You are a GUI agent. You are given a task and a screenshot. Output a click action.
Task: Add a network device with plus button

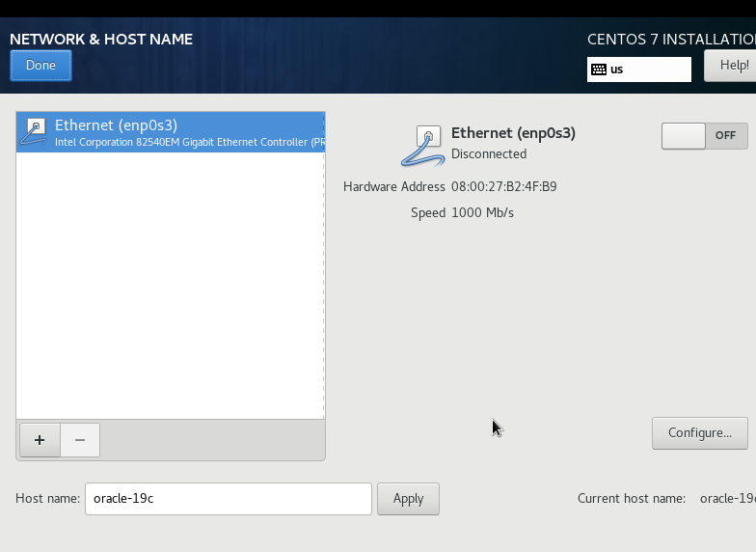40,440
